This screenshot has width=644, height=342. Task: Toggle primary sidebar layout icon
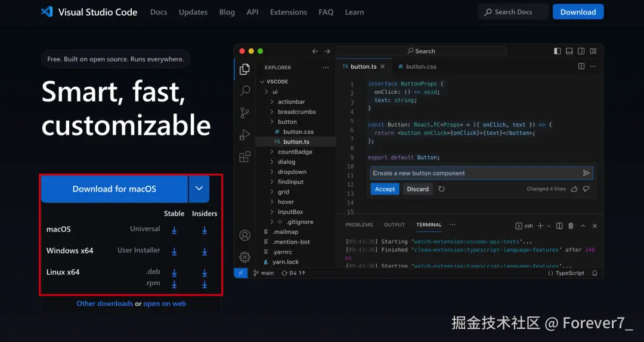pyautogui.click(x=558, y=51)
